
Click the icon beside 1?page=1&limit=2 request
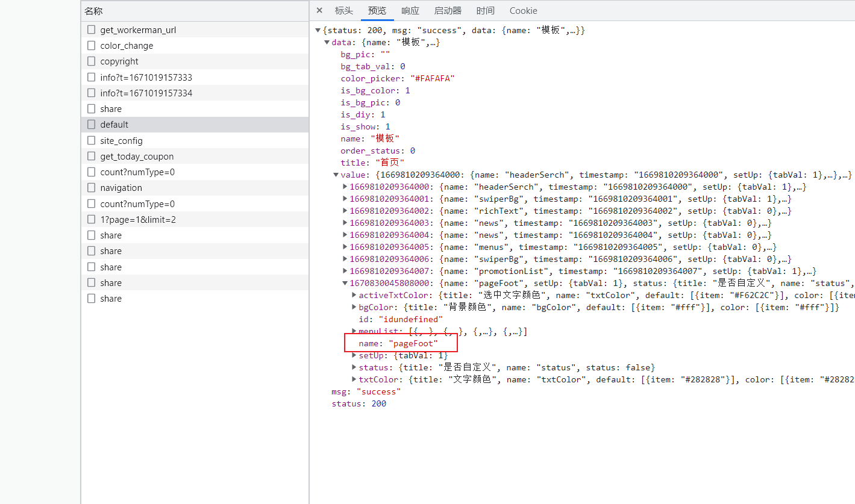tap(91, 219)
